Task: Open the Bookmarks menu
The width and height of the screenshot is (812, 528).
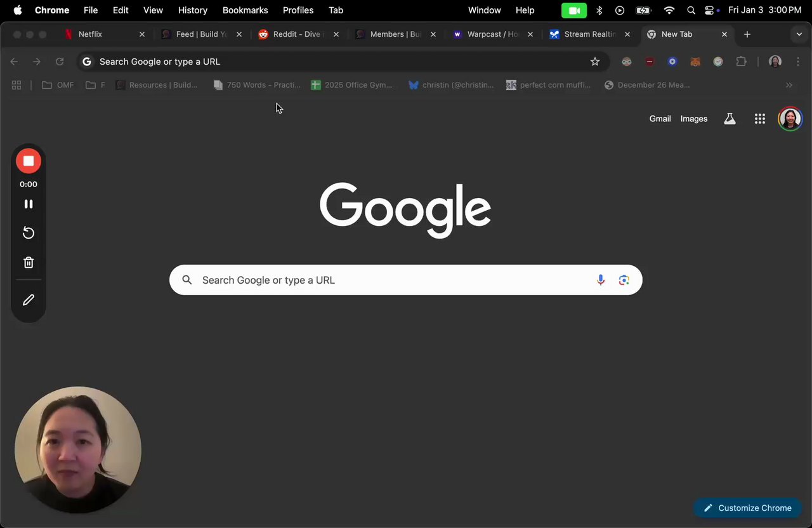Action: click(x=246, y=10)
